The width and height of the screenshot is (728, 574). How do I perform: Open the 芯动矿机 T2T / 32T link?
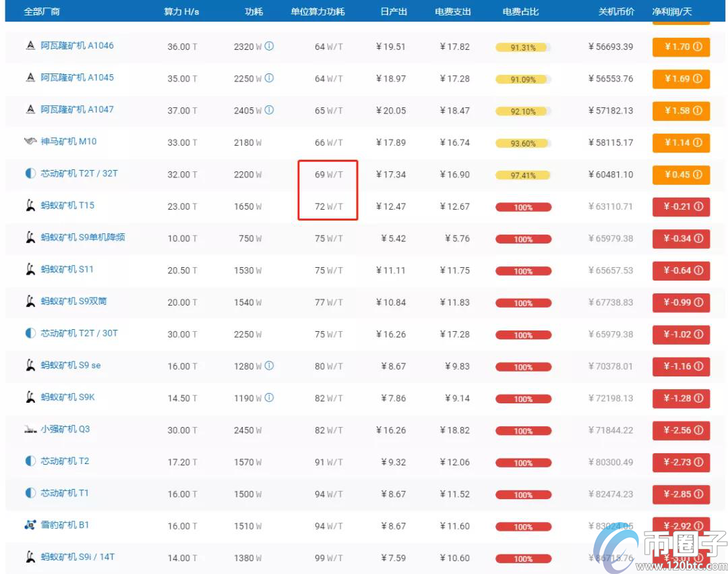(79, 173)
